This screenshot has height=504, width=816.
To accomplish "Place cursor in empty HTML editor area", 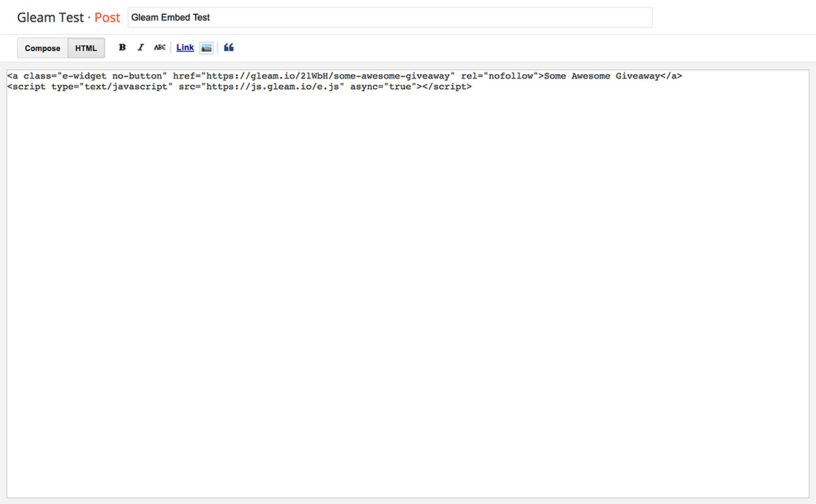I will (x=408, y=296).
